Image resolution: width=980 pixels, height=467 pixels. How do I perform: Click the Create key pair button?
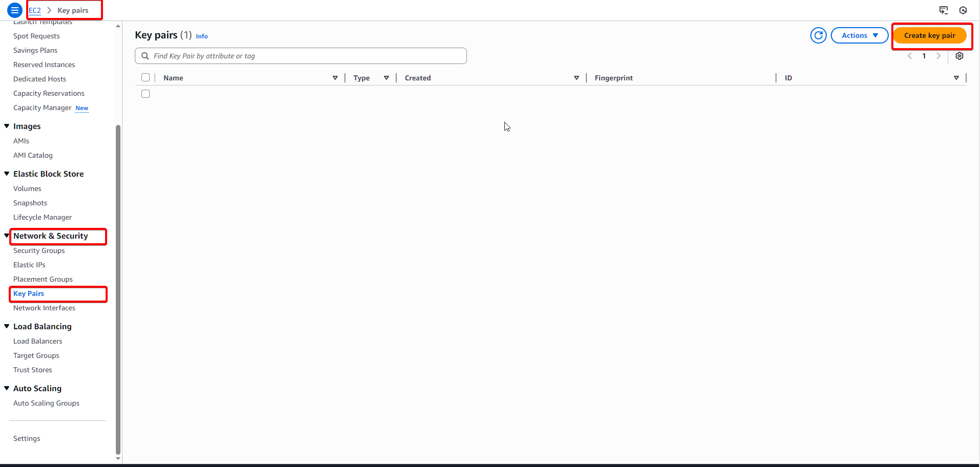929,35
